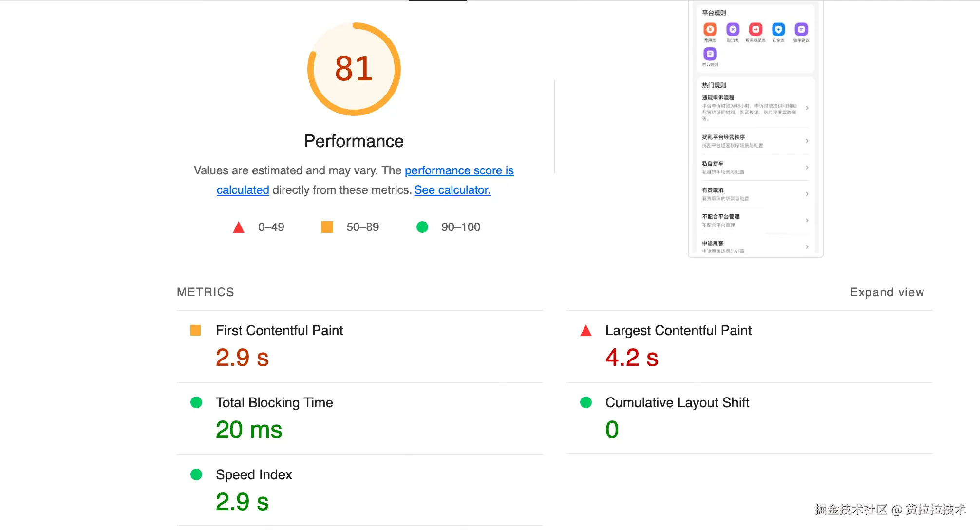Image resolution: width=980 pixels, height=530 pixels.
Task: Click the 81 performance score gauge
Action: tap(354, 69)
